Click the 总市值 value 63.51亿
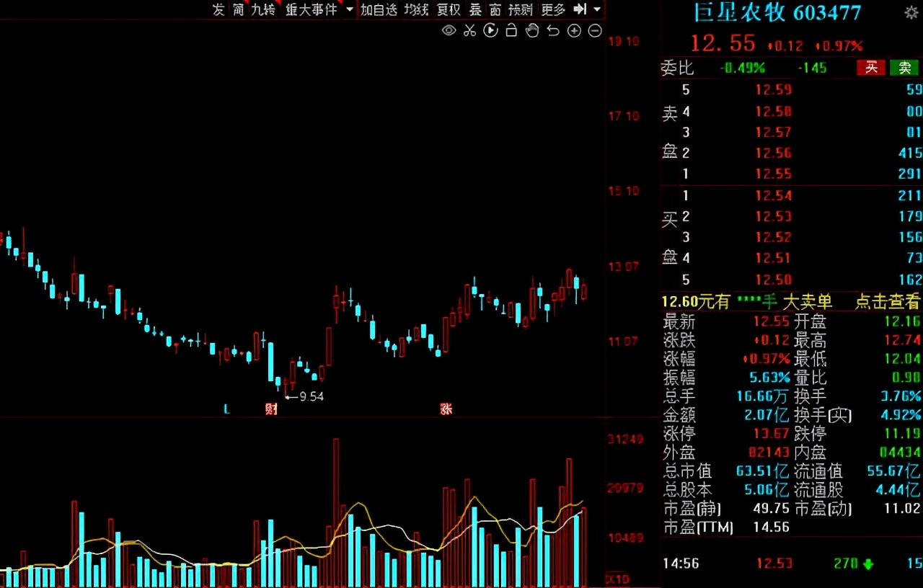The height and width of the screenshot is (588, 923). (x=762, y=471)
